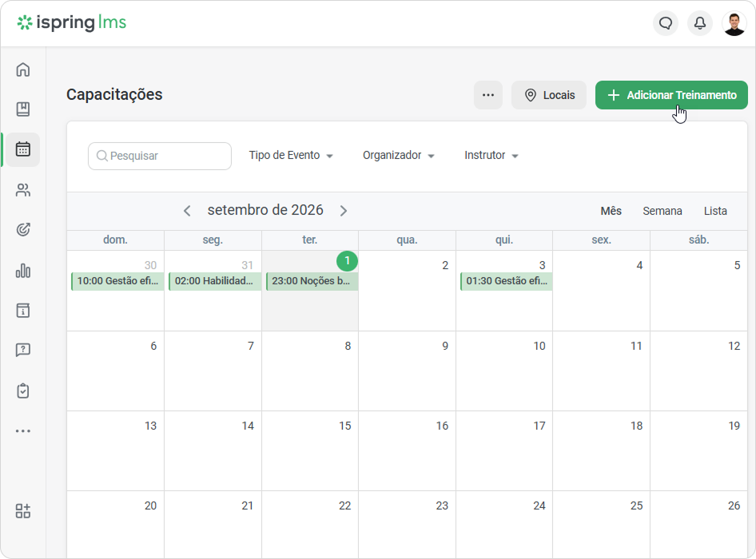Switch to the Semana view
This screenshot has width=756, height=559.
tap(662, 211)
